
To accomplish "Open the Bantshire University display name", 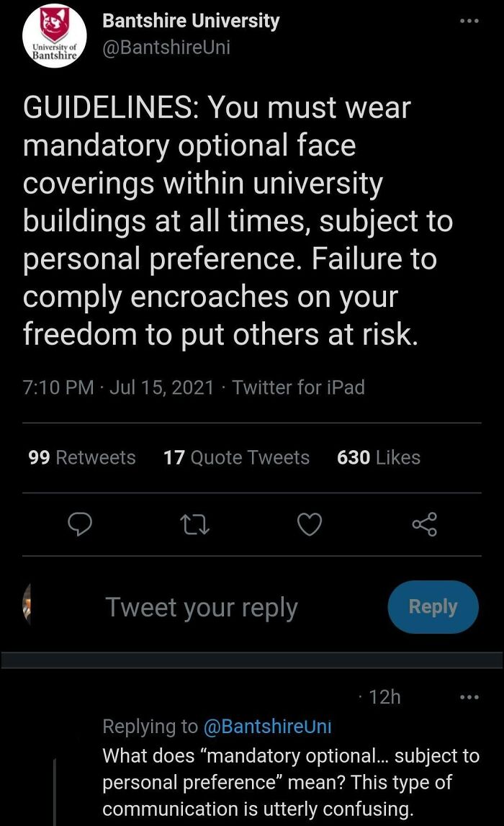I will pos(192,21).
